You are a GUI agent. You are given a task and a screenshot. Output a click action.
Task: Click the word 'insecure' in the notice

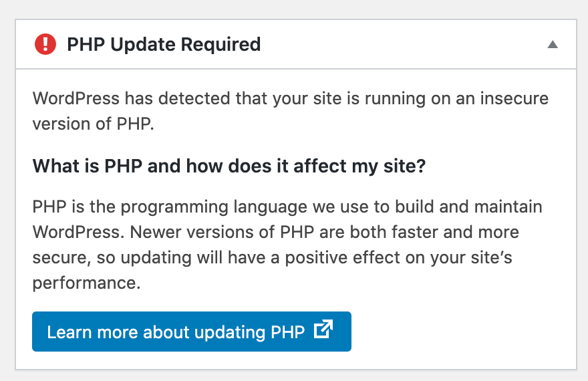514,99
